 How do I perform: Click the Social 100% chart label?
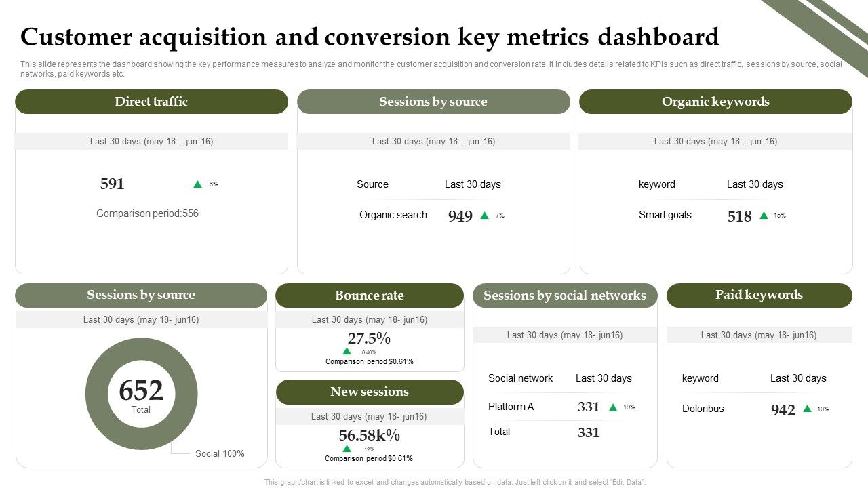[x=218, y=453]
